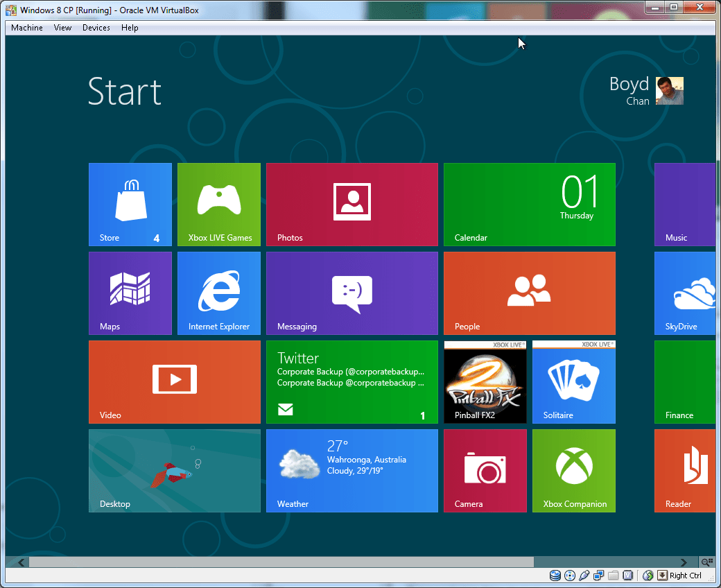The width and height of the screenshot is (721, 588).
Task: Open the Machine menu
Action: click(26, 28)
